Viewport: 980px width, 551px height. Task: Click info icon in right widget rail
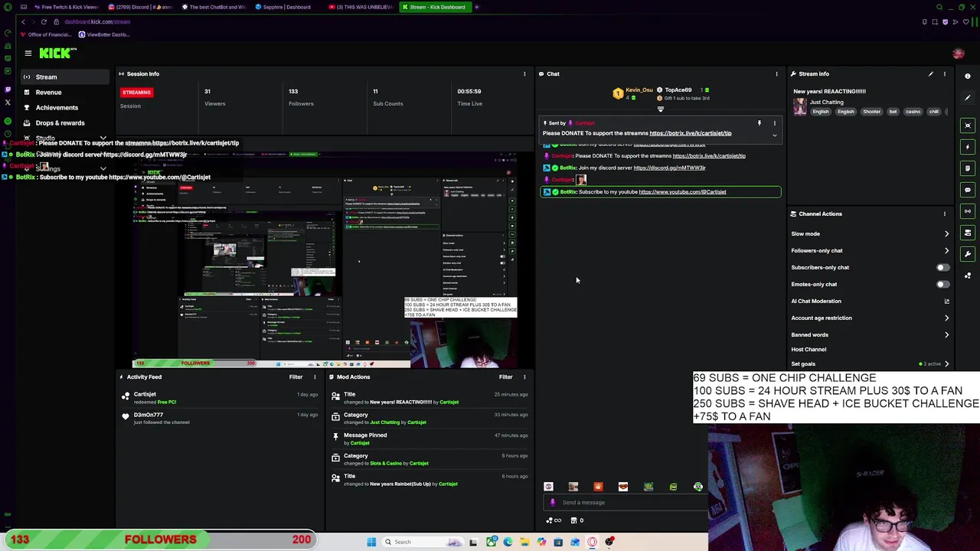[x=968, y=77]
